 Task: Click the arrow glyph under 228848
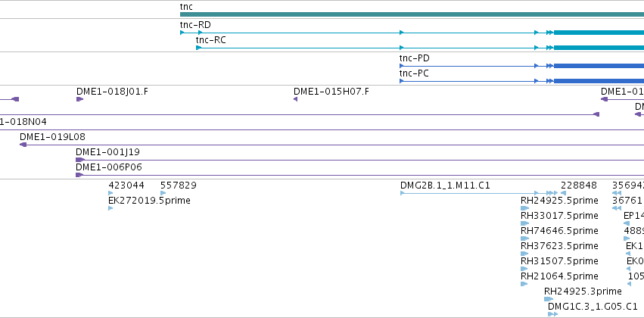(564, 193)
